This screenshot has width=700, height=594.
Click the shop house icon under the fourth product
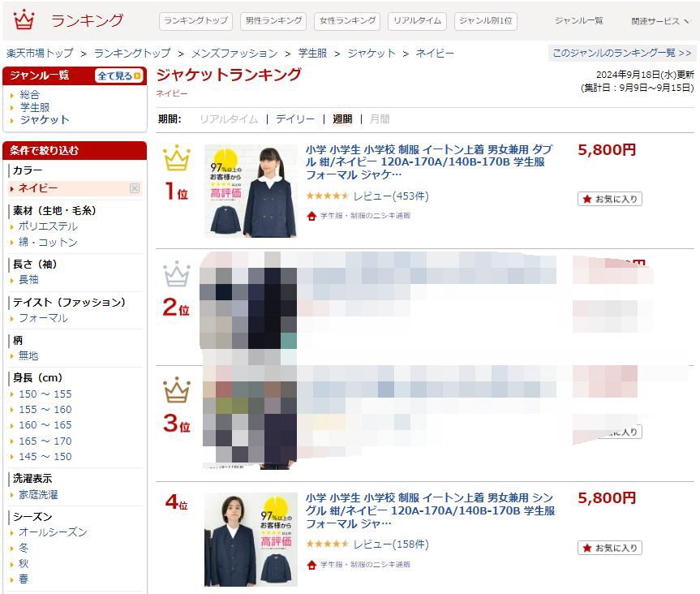311,565
